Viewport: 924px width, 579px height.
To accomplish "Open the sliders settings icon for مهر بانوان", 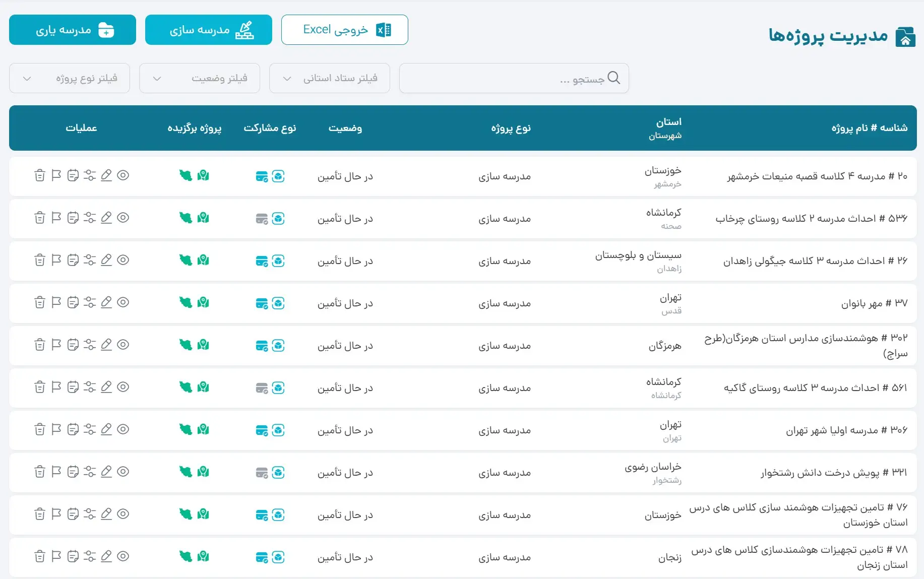I will [x=90, y=302].
